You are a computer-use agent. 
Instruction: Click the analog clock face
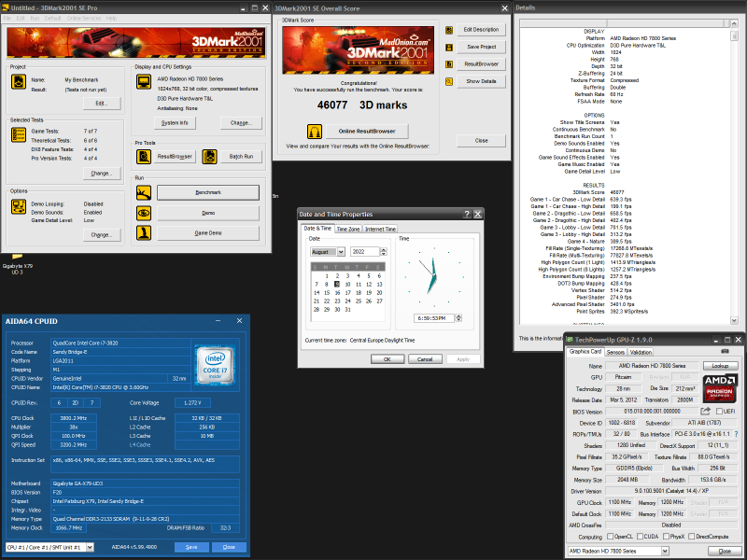434,276
